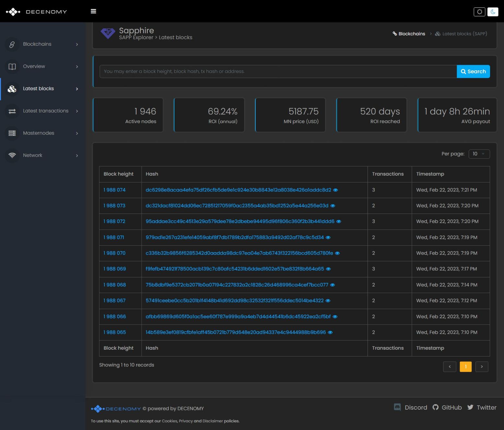Open the Per page dropdown
The width and height of the screenshot is (504, 430).
pyautogui.click(x=479, y=154)
